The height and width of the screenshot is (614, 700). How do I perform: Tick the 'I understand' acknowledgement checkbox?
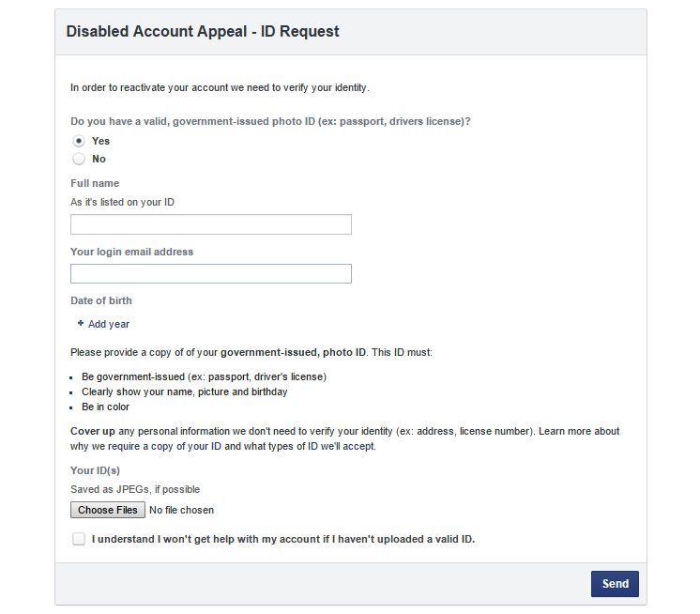pos(79,539)
